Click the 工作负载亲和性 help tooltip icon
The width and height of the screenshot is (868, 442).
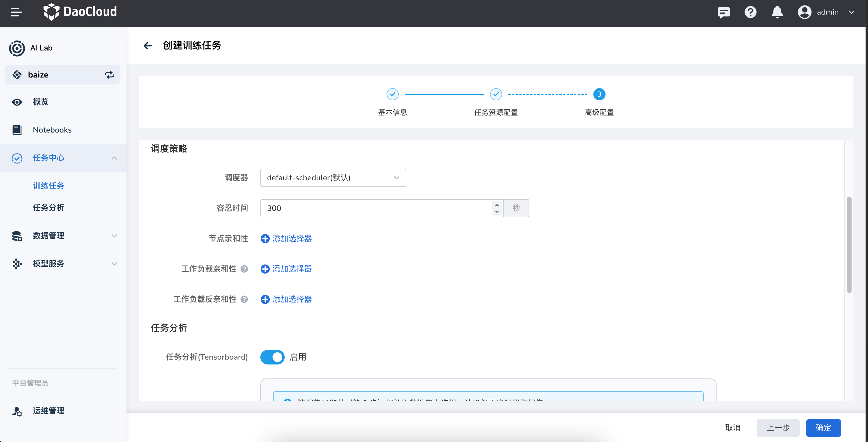point(244,269)
